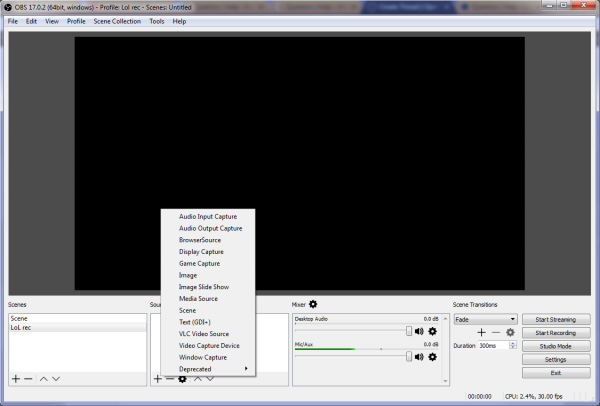Viewport: 600px width, 406px height.
Task: Mute Desktop Audio with the speaker icon
Action: [x=419, y=331]
